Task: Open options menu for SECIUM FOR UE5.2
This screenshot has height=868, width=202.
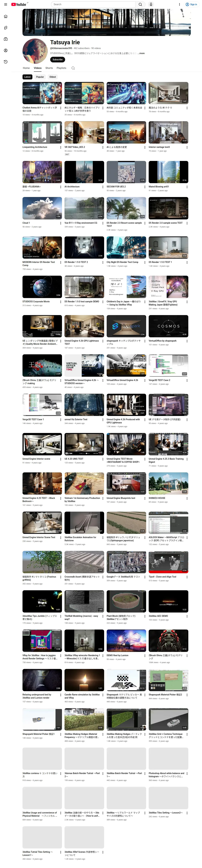Action: coord(145,187)
